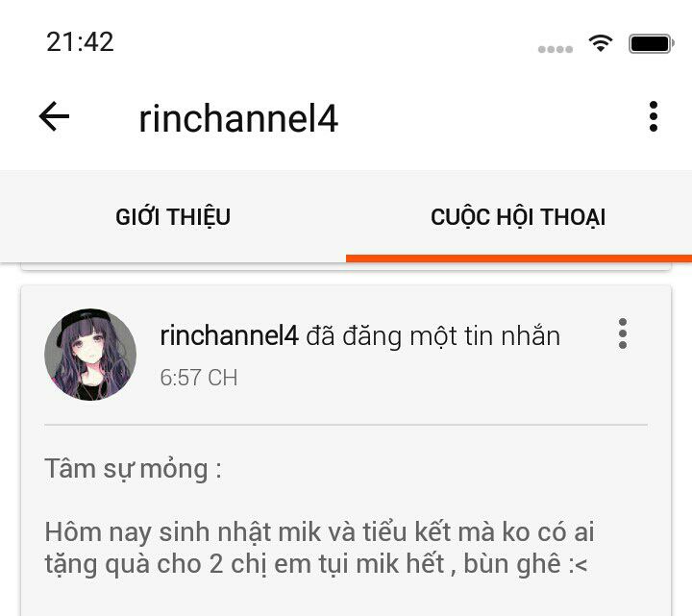This screenshot has width=692, height=616.
Task: Select the CUỘC HỘI THOẠI tab
Action: [518, 217]
